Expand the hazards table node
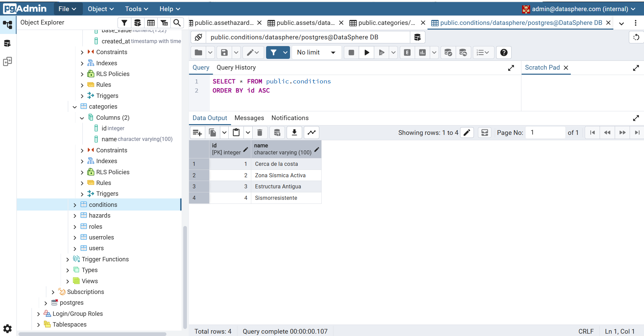 pyautogui.click(x=75, y=216)
